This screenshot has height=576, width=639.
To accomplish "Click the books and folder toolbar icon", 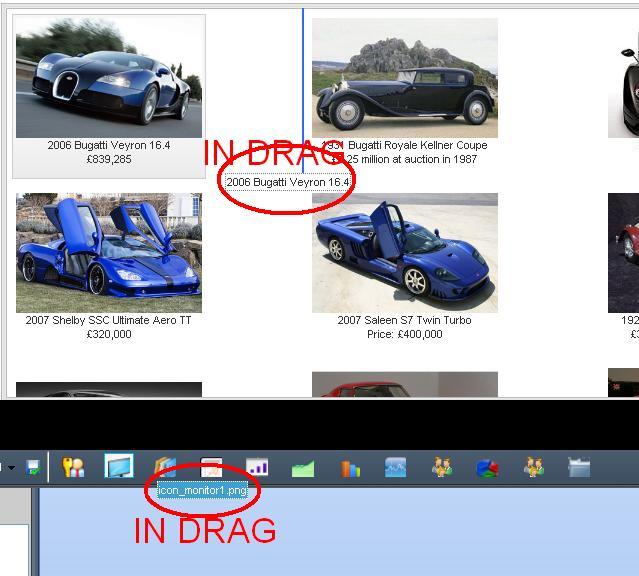I will point(165,467).
